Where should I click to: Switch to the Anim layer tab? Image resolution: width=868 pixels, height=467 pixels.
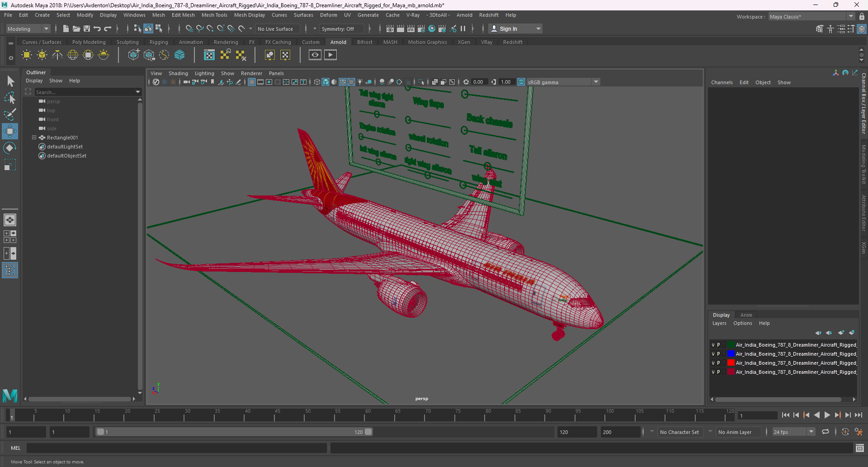[x=746, y=315]
